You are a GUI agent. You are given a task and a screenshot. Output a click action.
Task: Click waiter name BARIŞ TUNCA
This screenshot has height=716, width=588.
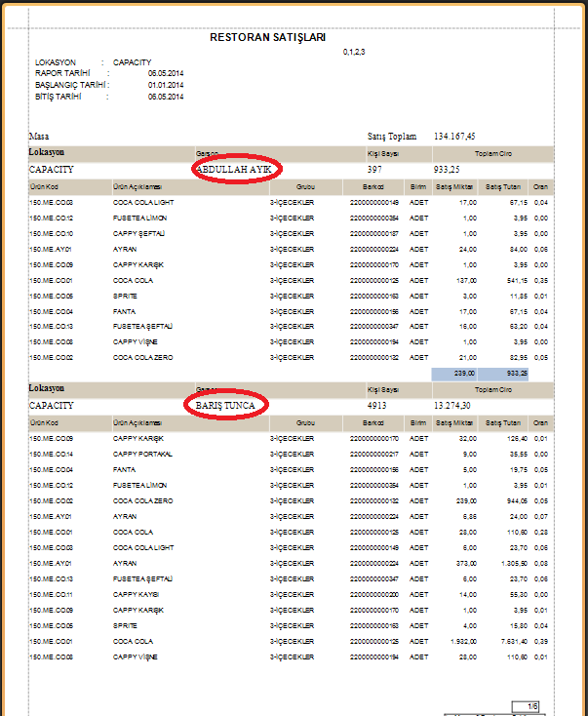(x=225, y=406)
